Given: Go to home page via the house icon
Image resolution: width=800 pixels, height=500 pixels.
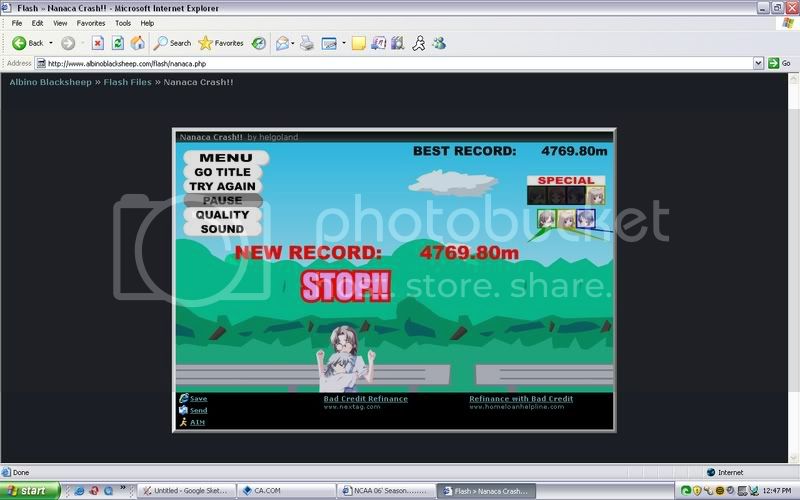Looking at the screenshot, I should tap(138, 43).
